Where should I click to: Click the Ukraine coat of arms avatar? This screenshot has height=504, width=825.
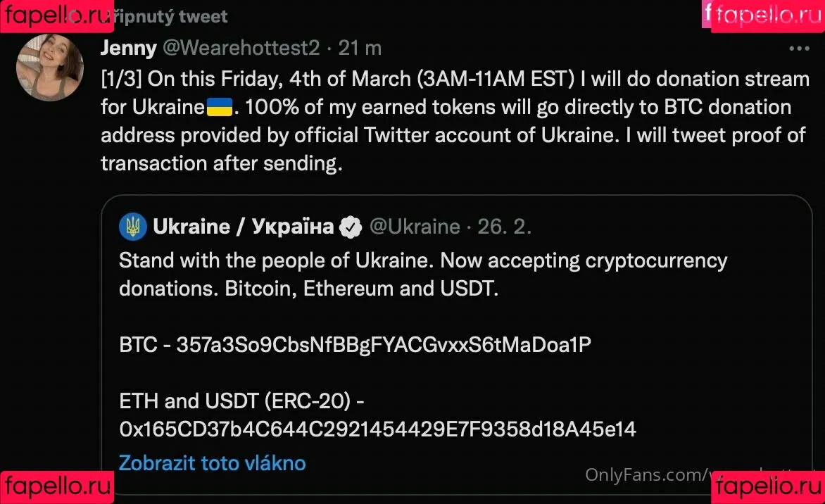pos(133,227)
